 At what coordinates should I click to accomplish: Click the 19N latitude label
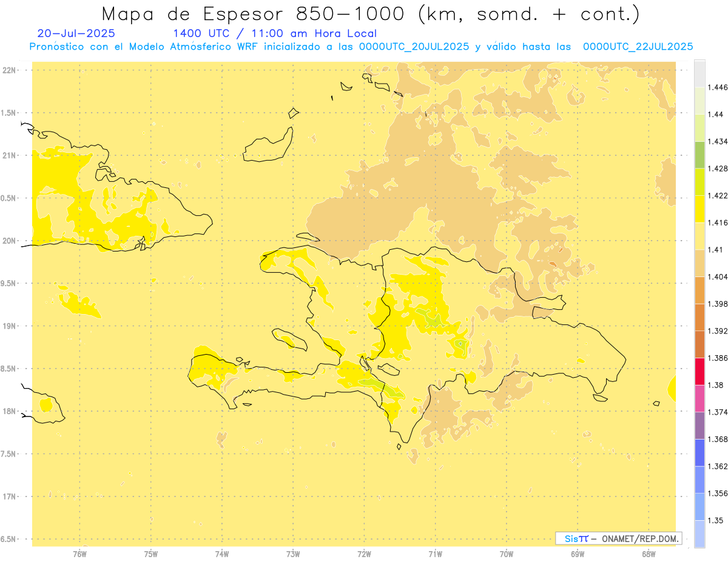tap(8, 326)
